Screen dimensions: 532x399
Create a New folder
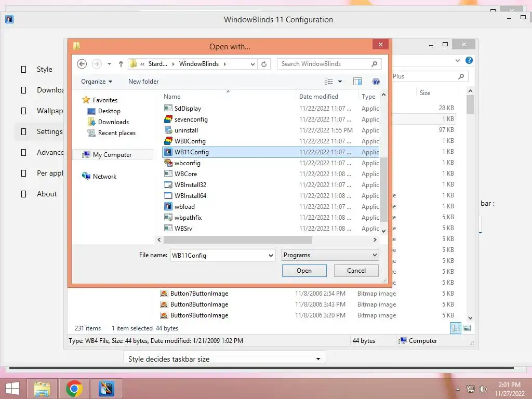[143, 82]
